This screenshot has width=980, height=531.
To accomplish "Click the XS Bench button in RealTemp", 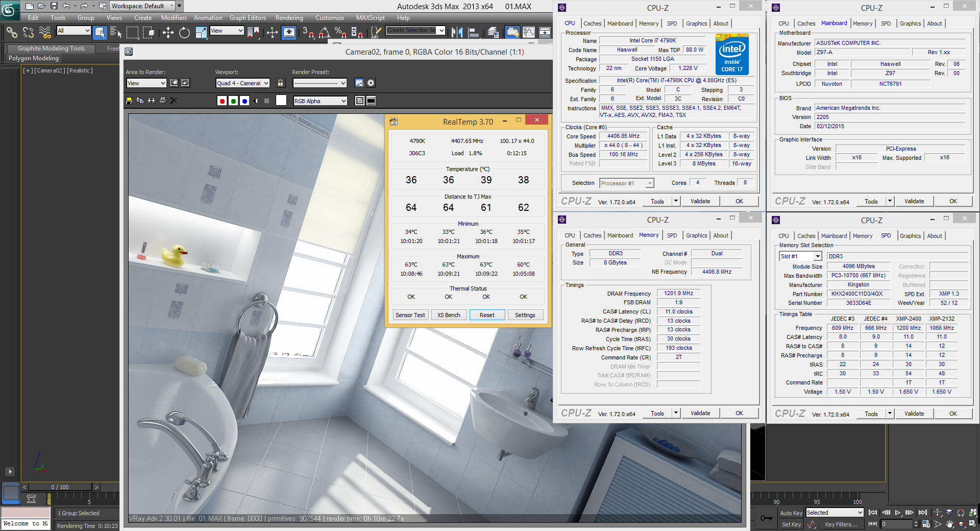I will click(449, 315).
